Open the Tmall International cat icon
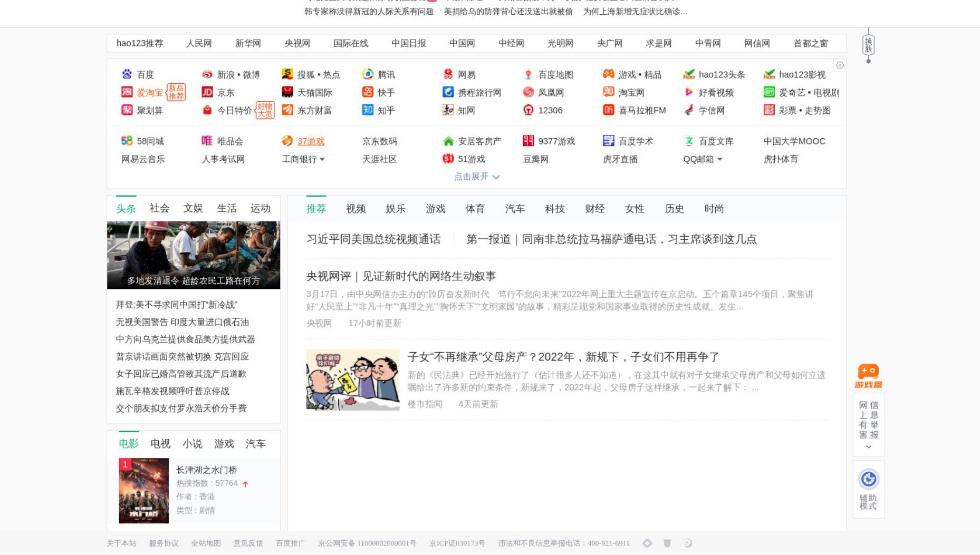980x555 pixels. coord(287,92)
